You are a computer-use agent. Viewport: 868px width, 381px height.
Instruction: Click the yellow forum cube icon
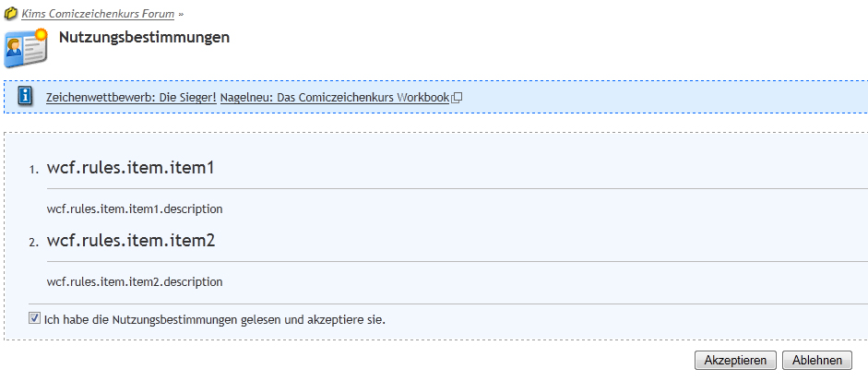[x=11, y=14]
